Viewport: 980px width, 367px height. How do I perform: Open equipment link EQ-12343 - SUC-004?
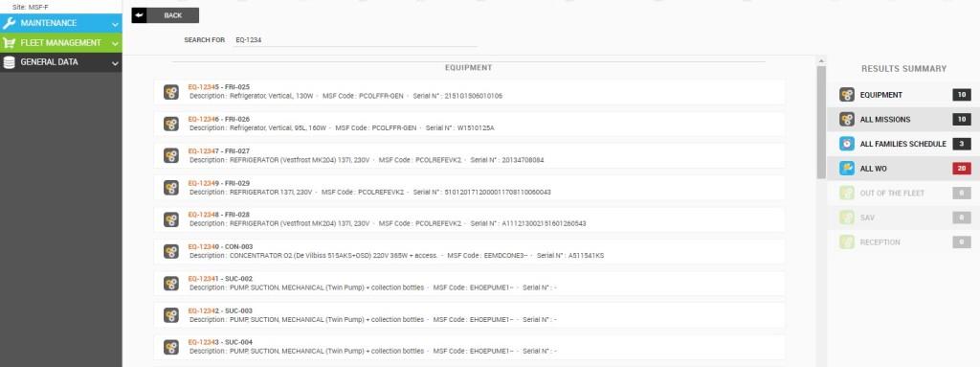(220, 343)
